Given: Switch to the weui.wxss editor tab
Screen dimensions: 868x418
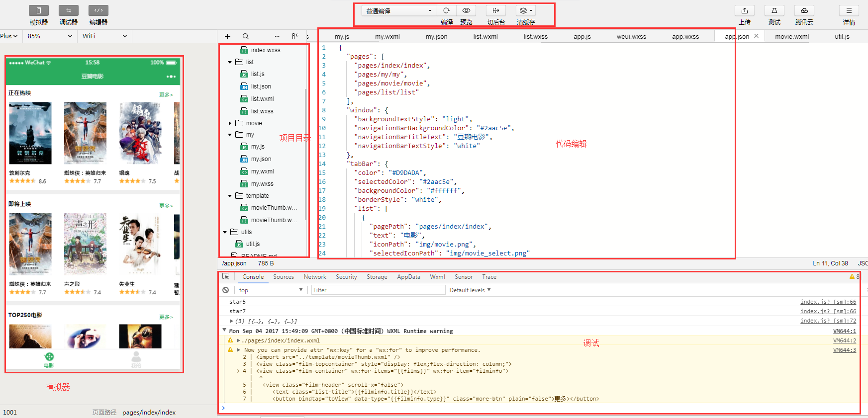Looking at the screenshot, I should pyautogui.click(x=631, y=36).
